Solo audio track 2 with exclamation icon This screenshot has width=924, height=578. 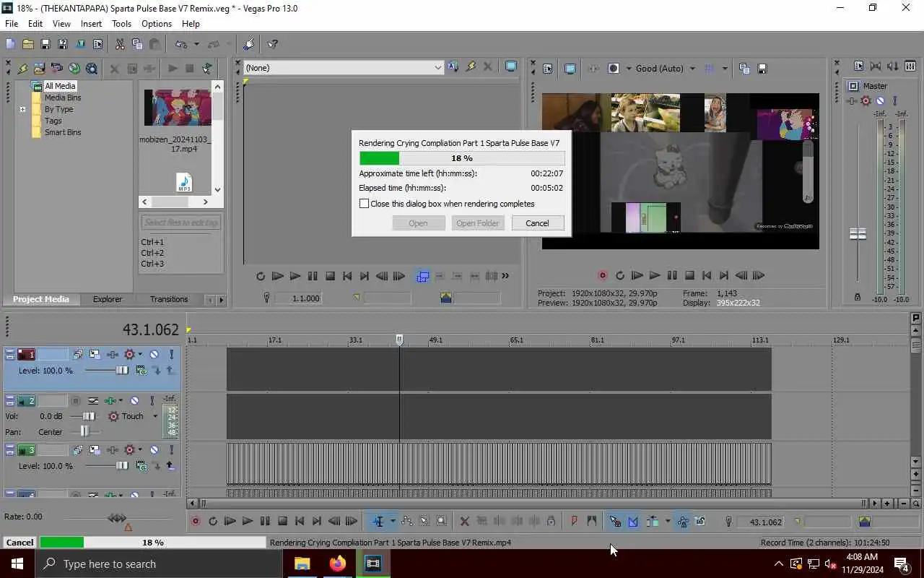click(x=152, y=400)
